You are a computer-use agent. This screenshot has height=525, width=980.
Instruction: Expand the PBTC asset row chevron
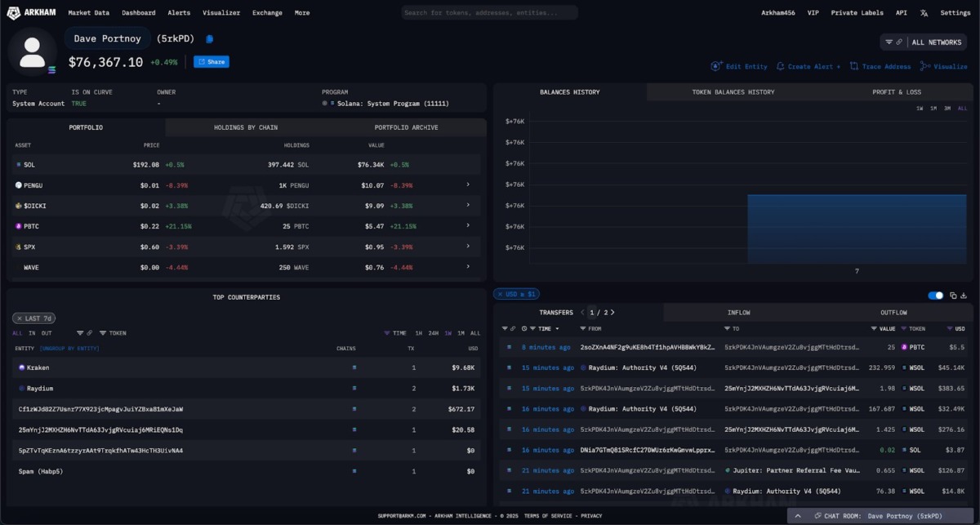point(468,225)
